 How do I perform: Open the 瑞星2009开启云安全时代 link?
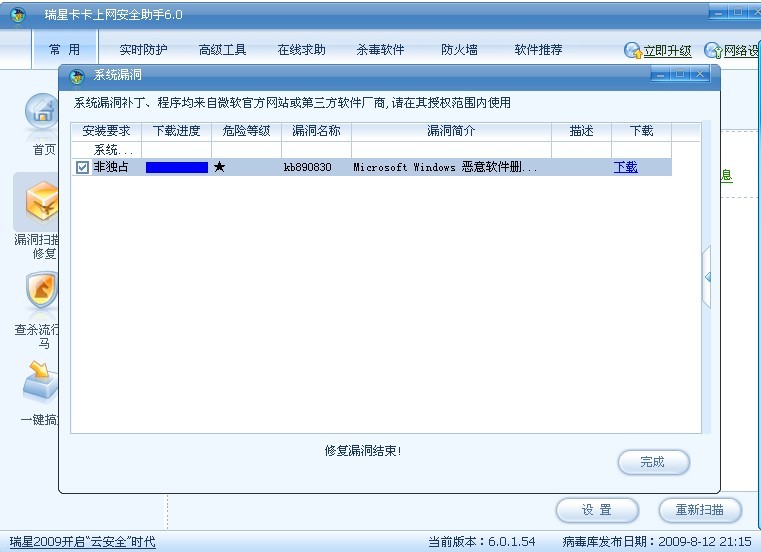(83, 542)
